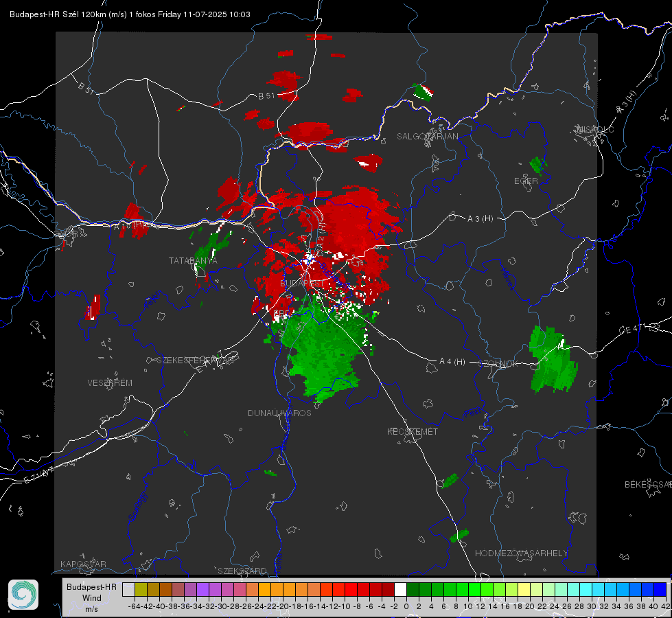Click the timestamp '11-07-2025 10:03' in title

tap(216, 14)
